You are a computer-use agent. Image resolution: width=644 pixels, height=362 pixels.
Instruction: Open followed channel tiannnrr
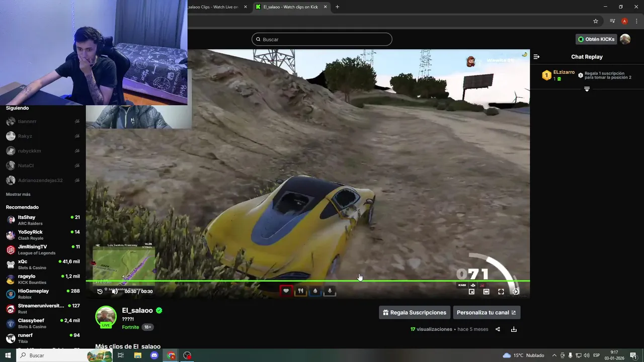coord(43,121)
